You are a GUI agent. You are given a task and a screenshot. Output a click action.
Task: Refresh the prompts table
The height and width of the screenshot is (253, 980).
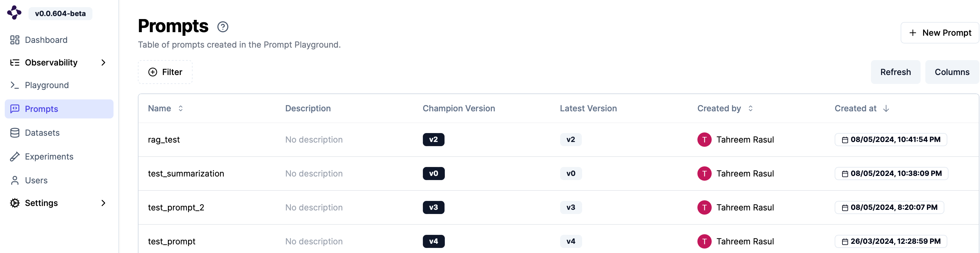895,72
